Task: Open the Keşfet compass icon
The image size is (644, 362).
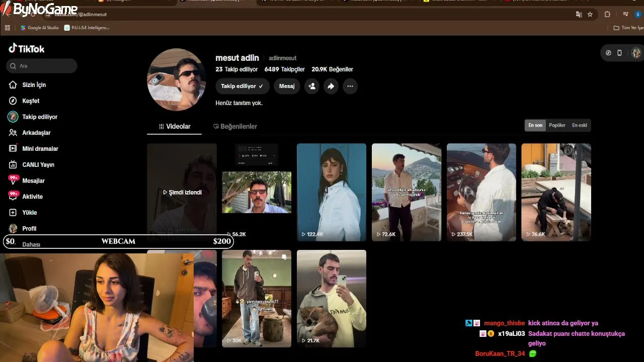Action: click(13, 101)
